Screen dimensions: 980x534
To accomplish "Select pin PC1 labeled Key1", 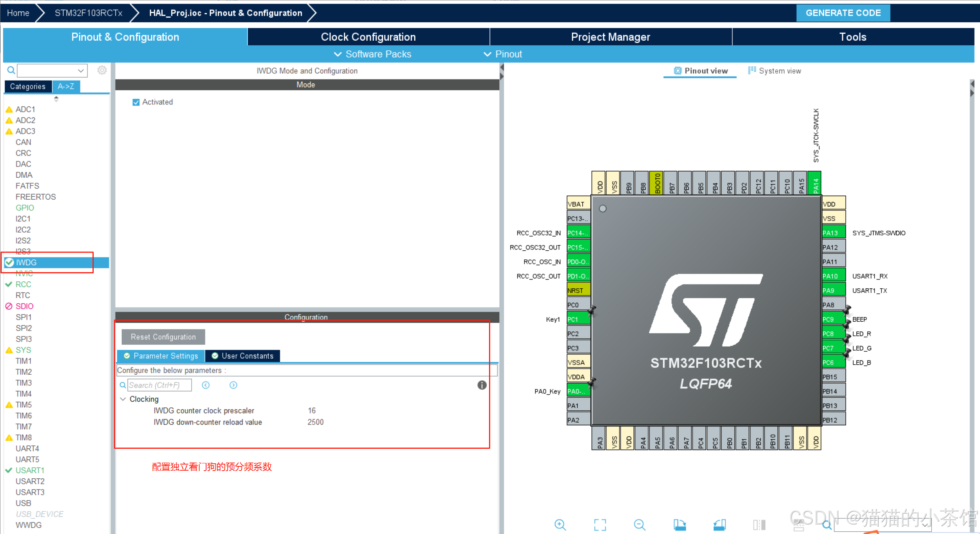I will pyautogui.click(x=578, y=319).
